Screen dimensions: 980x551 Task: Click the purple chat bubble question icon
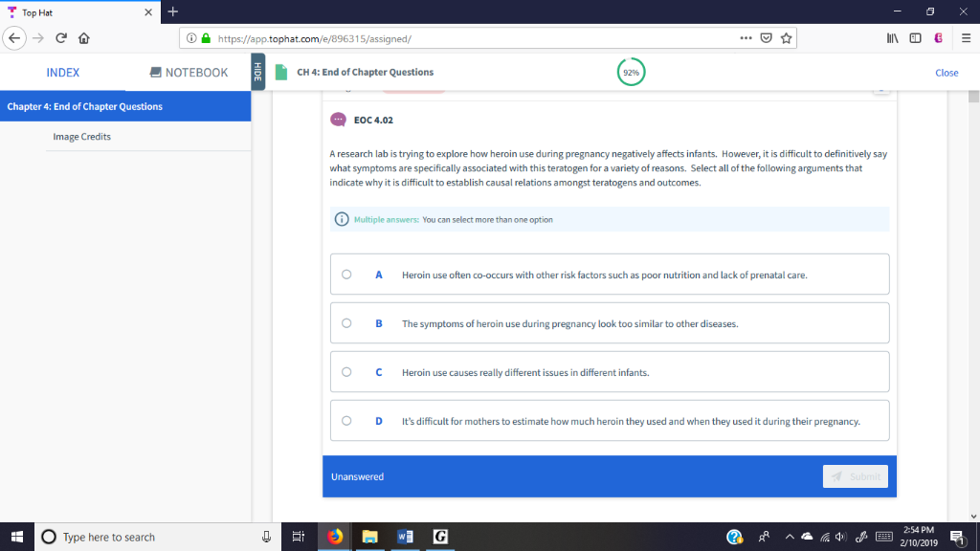coord(338,120)
